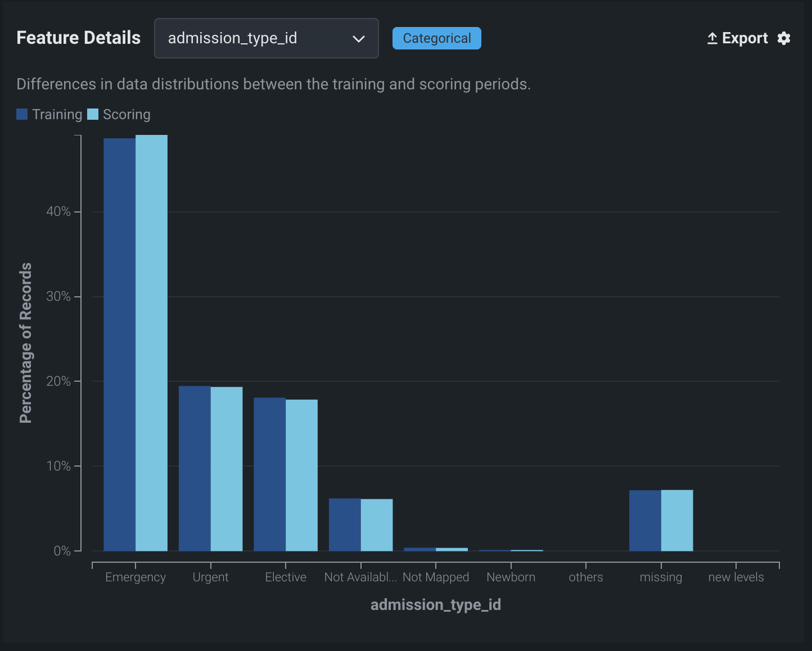Click the new levels axis label
The height and width of the screenshot is (651, 812).
point(736,577)
